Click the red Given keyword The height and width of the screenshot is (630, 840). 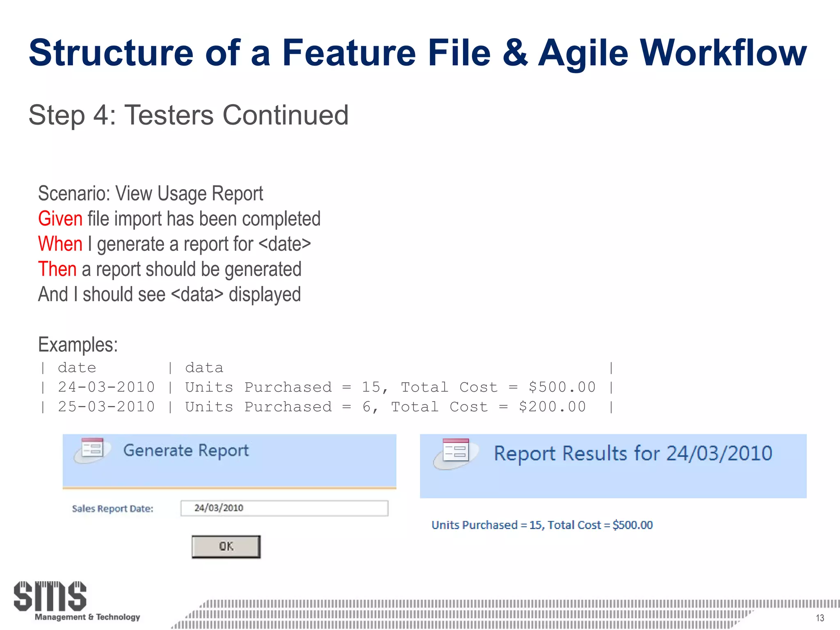tap(60, 219)
